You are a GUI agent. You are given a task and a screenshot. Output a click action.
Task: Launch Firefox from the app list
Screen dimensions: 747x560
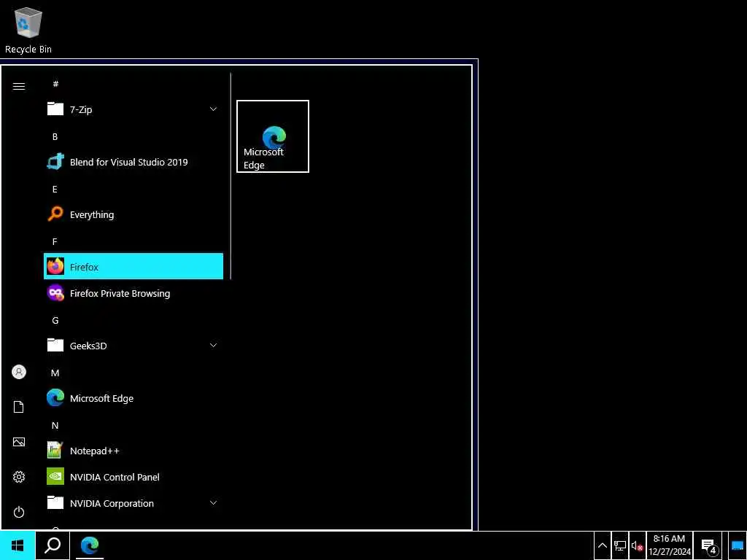(133, 267)
